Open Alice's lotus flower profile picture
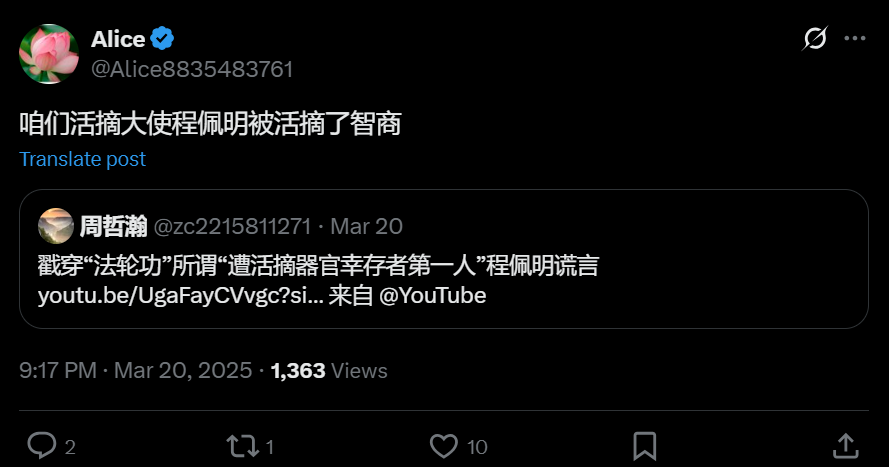Image resolution: width=889 pixels, height=467 pixels. 49,54
